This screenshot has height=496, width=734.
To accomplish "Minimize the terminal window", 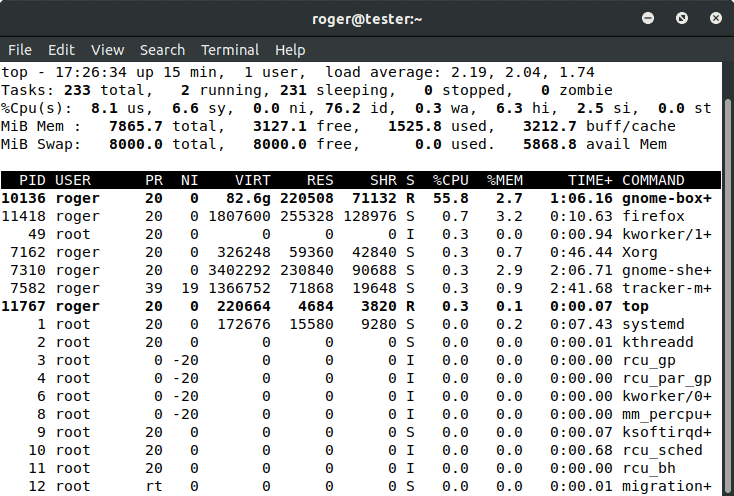I will 654,18.
